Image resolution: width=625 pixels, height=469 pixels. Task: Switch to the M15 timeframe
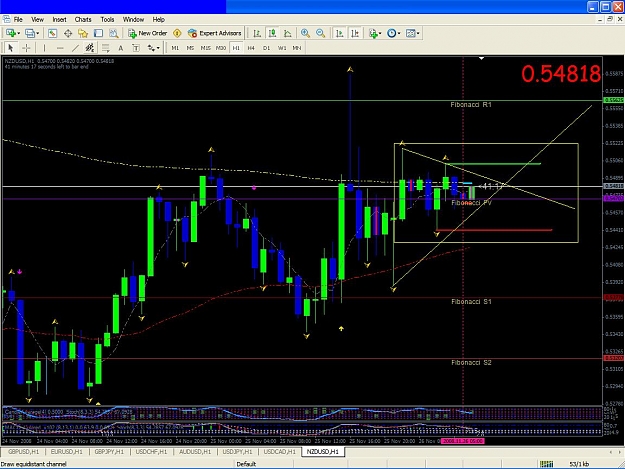tap(205, 48)
